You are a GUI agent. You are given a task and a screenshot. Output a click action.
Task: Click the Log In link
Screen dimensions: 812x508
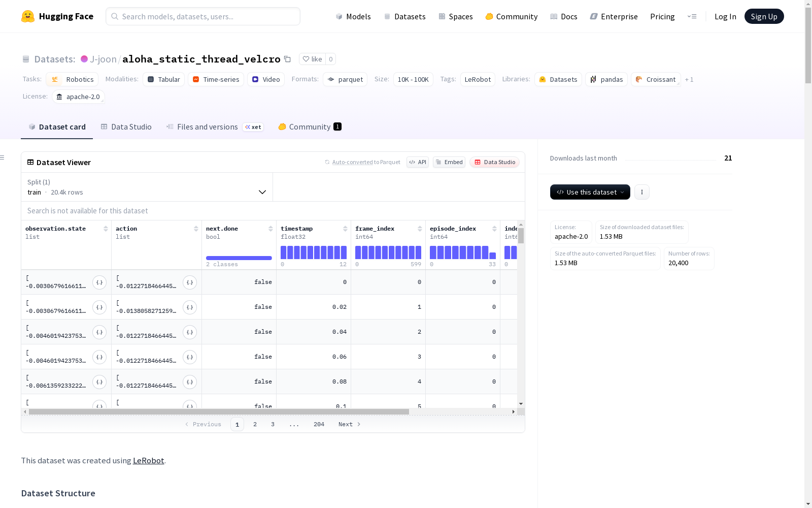[x=725, y=16]
